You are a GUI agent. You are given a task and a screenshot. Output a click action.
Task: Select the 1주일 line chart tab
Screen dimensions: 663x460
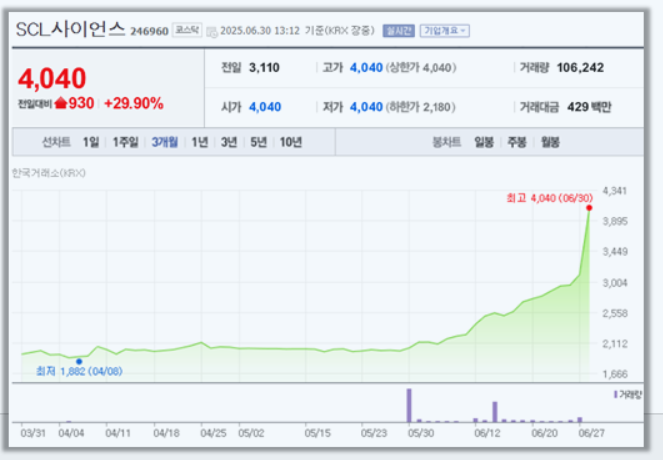[125, 142]
